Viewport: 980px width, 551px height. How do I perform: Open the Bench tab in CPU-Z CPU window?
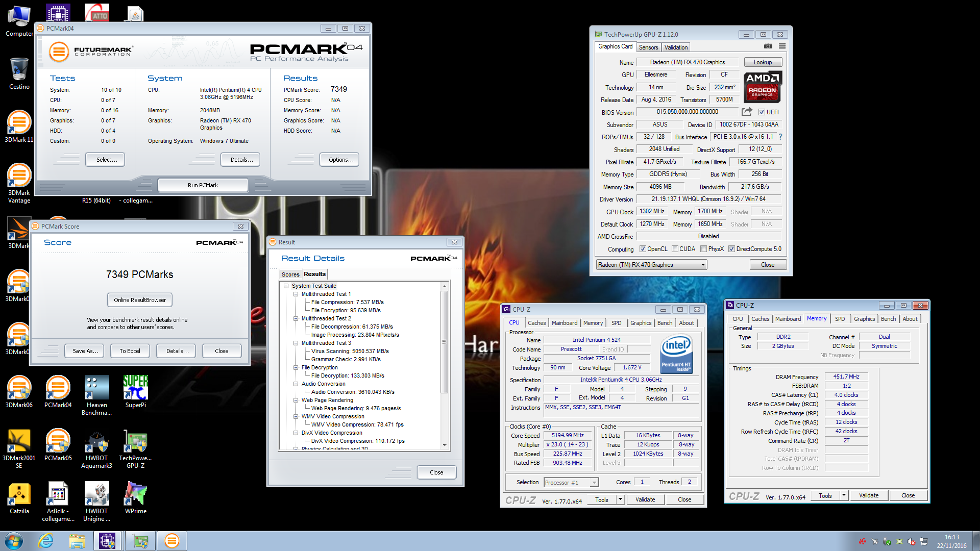click(665, 323)
